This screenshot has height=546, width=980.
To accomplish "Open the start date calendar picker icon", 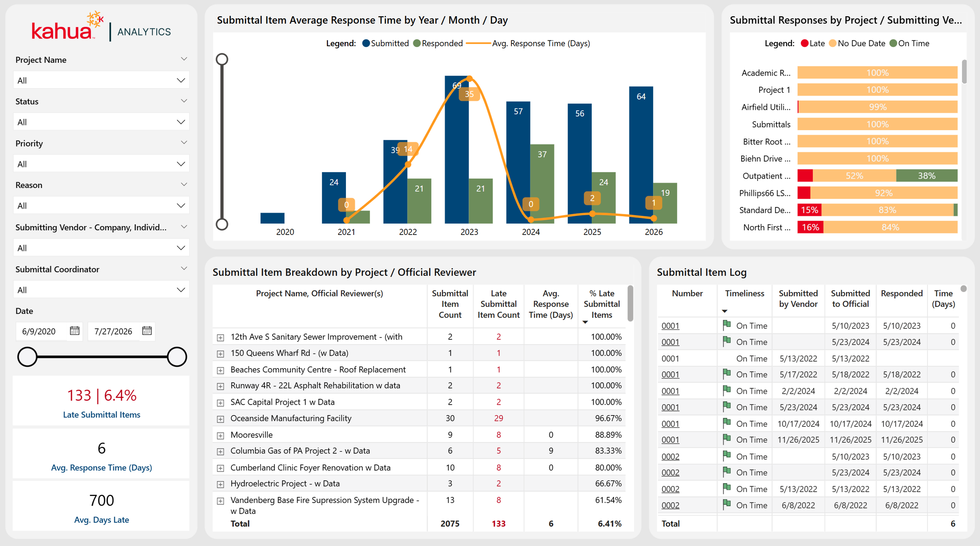I will (75, 331).
